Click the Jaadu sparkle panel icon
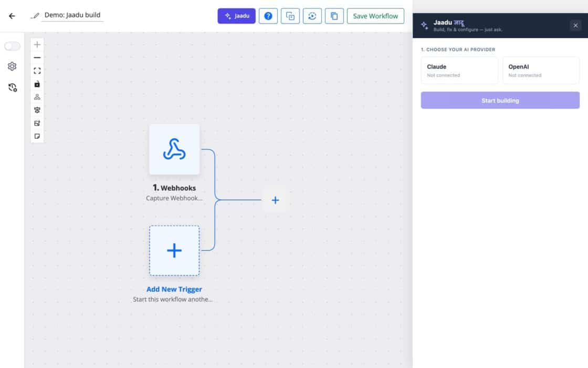 click(x=425, y=26)
